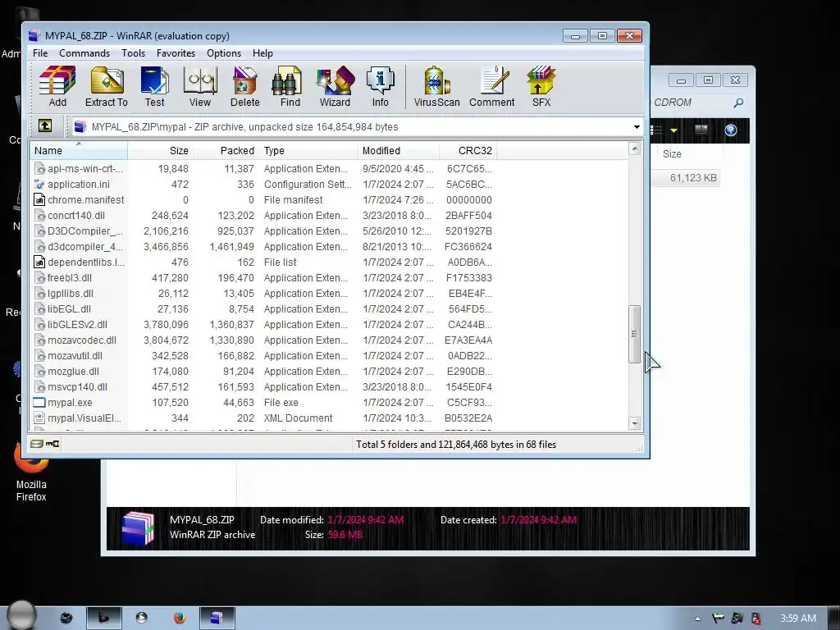Click the drive icon in WinRAR status bar
This screenshot has width=840, height=630.
point(36,444)
